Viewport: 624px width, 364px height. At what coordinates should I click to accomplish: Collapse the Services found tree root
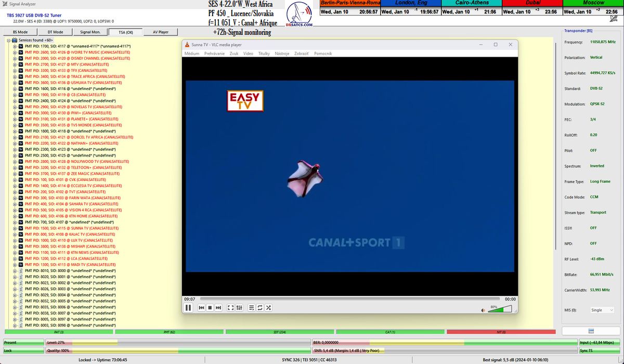pos(9,40)
